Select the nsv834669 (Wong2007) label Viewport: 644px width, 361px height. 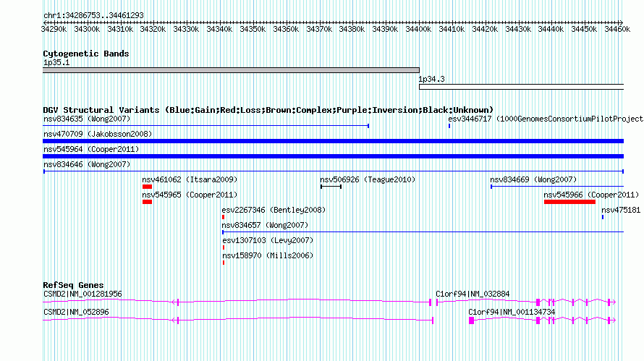(533, 179)
